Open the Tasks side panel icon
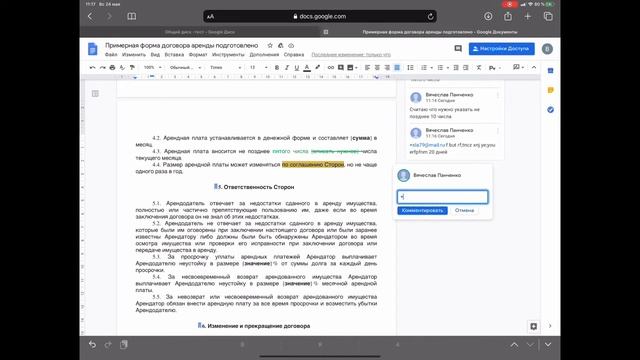The image size is (640, 360). pyautogui.click(x=550, y=110)
